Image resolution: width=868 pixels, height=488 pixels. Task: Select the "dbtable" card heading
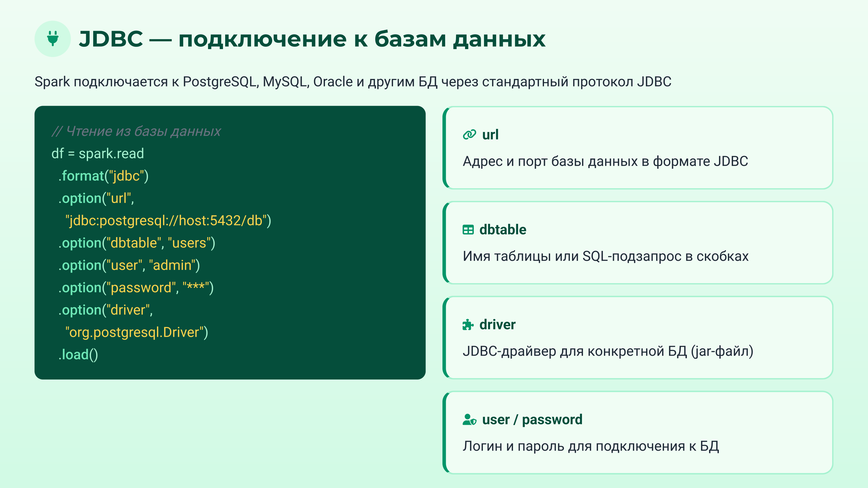click(503, 229)
